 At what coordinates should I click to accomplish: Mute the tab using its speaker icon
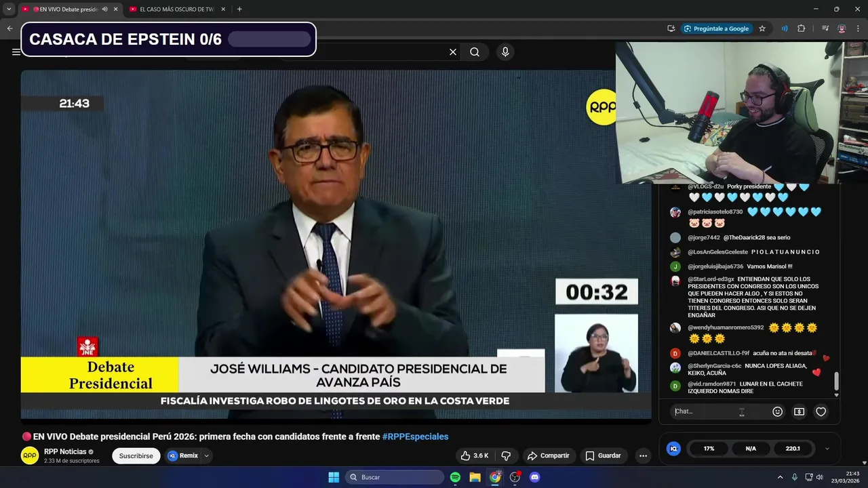(104, 9)
